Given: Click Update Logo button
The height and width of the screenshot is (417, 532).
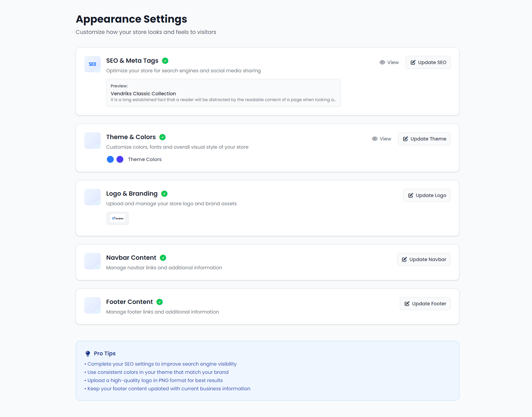Looking at the screenshot, I should pyautogui.click(x=427, y=195).
